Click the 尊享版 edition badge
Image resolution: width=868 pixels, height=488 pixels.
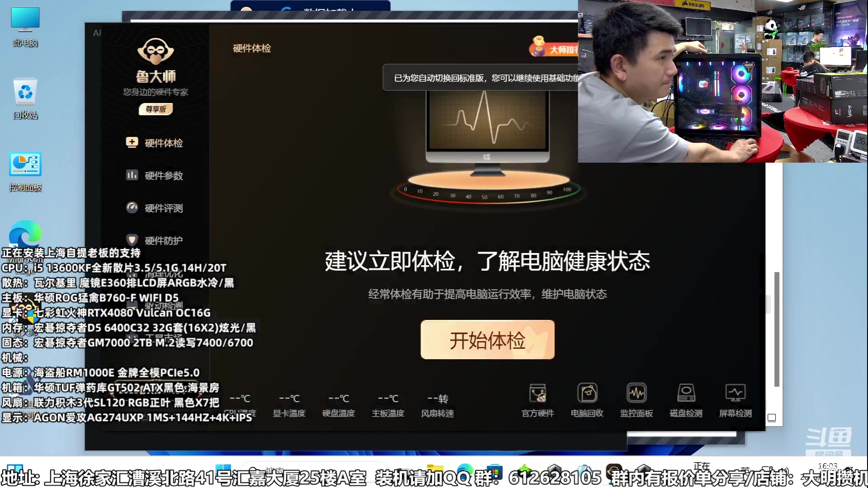156,109
